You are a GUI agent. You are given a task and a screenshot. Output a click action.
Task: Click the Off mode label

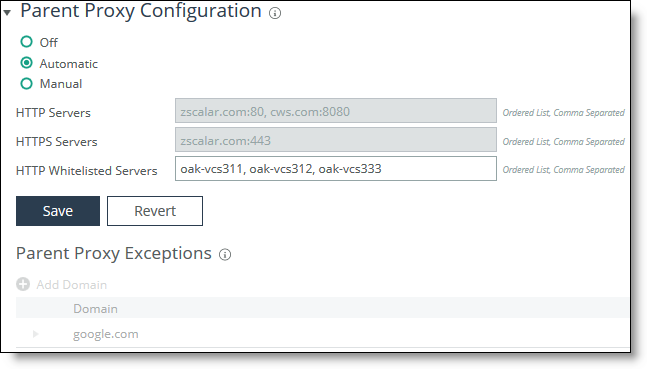(x=49, y=43)
